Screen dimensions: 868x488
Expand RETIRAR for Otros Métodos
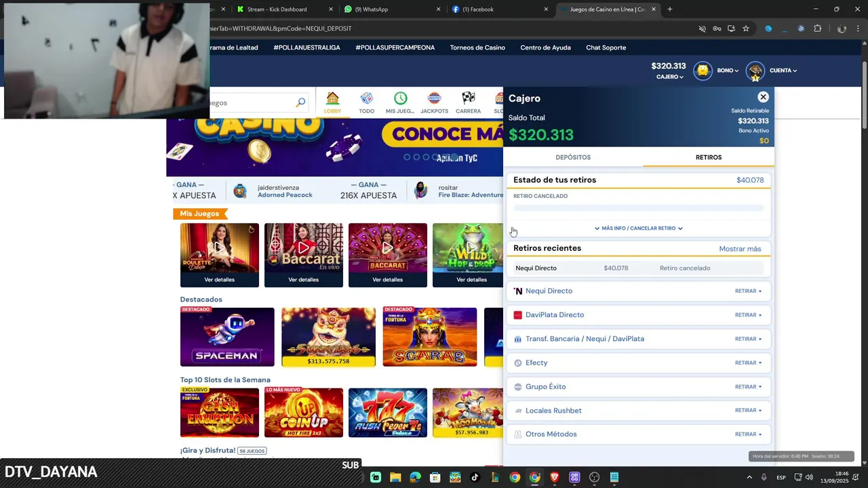748,434
